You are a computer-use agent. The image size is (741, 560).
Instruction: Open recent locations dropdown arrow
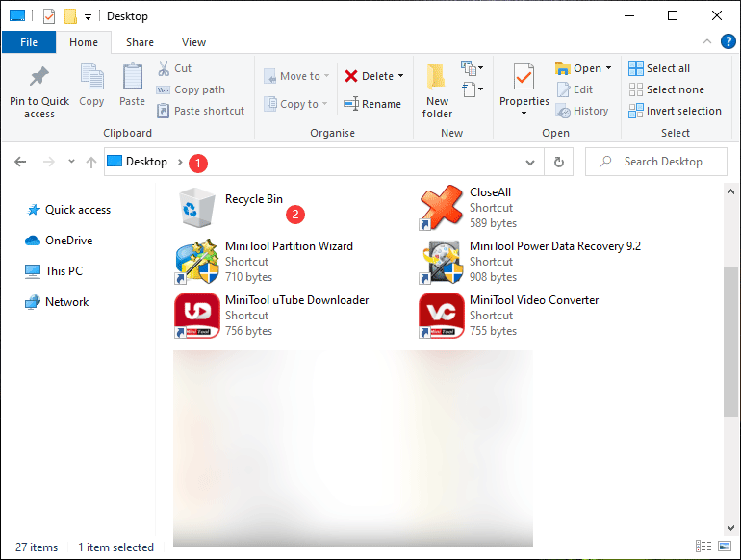point(71,162)
